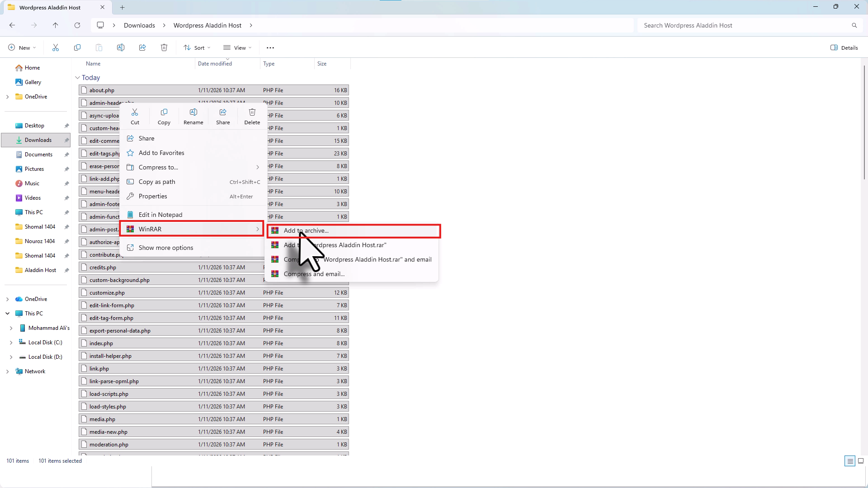Collapse the Today group

77,78
